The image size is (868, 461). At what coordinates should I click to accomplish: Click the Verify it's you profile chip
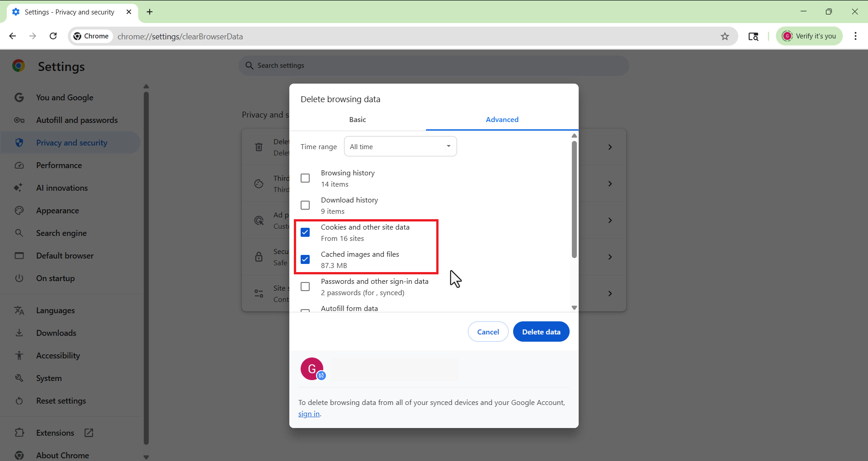tap(809, 36)
